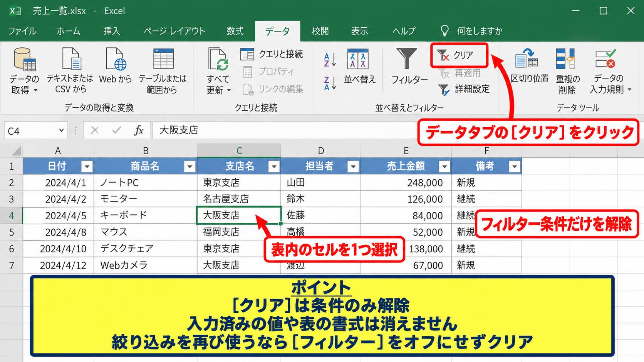Open the 支店名 filter dropdown

274,167
